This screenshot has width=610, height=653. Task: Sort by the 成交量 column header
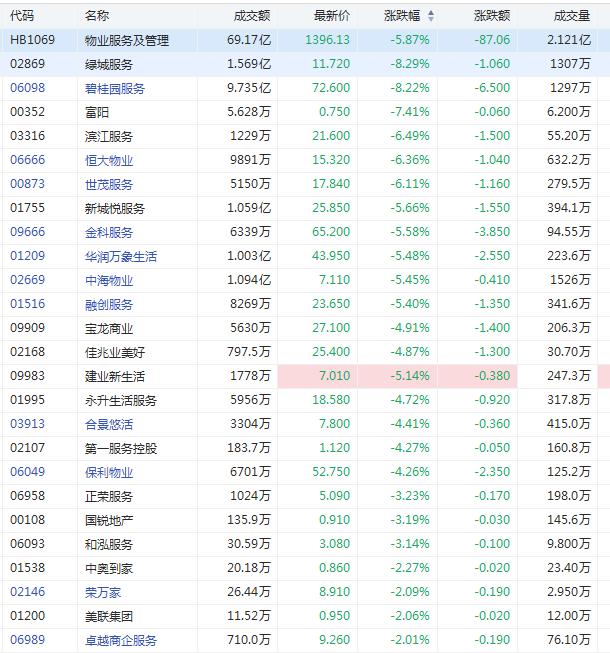[x=572, y=16]
